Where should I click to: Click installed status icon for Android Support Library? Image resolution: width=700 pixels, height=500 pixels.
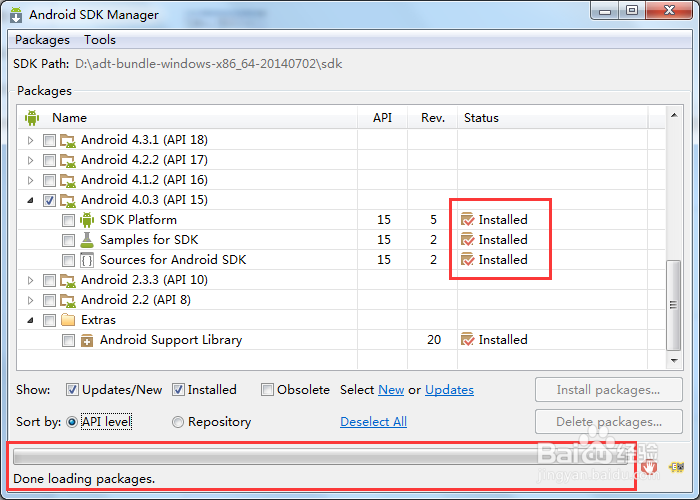(467, 340)
